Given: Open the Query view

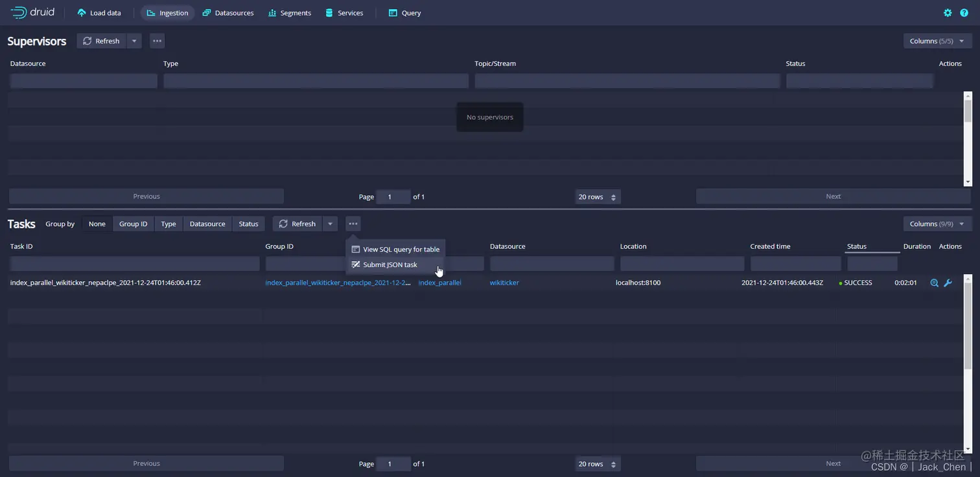Looking at the screenshot, I should click(x=404, y=13).
